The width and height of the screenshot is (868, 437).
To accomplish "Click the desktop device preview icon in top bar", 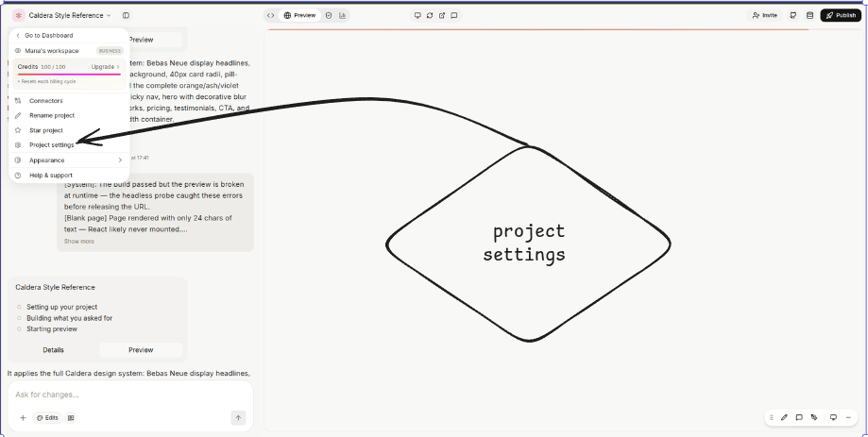I will [418, 15].
